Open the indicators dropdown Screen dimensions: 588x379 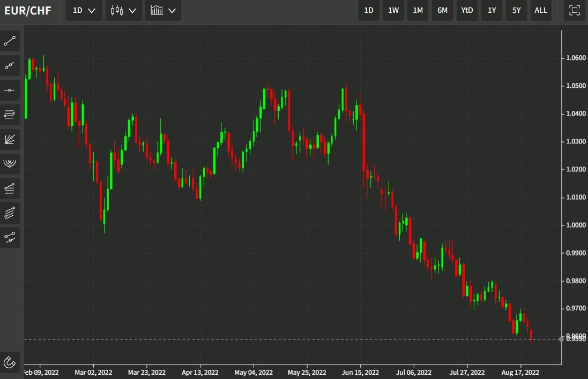tap(163, 10)
